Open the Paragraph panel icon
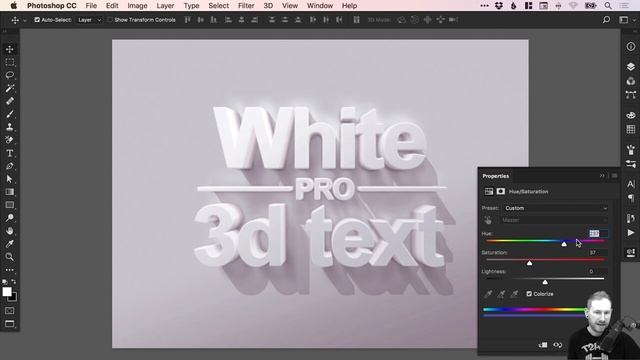Screen dimensions: 640x360 [631, 198]
